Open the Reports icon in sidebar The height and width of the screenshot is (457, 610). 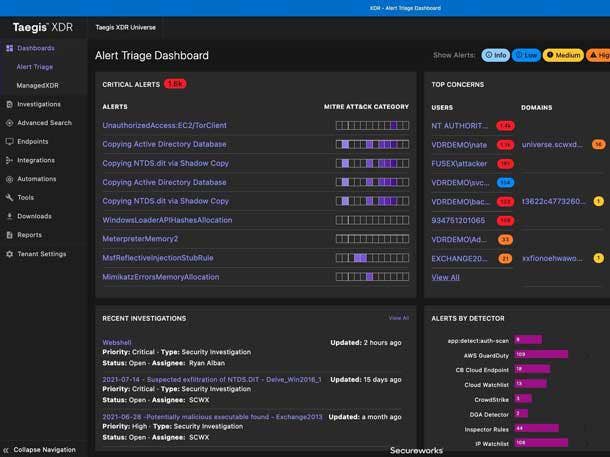coord(9,235)
